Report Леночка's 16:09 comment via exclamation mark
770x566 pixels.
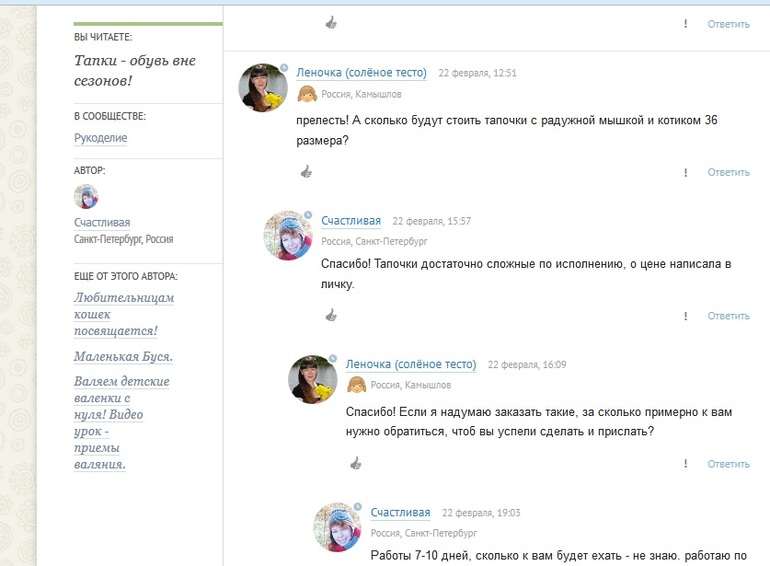pyautogui.click(x=686, y=464)
